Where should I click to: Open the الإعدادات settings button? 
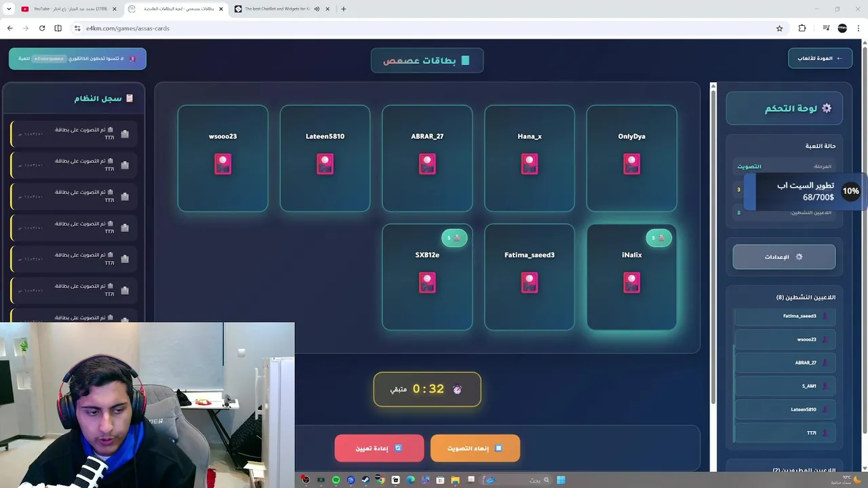(x=784, y=257)
